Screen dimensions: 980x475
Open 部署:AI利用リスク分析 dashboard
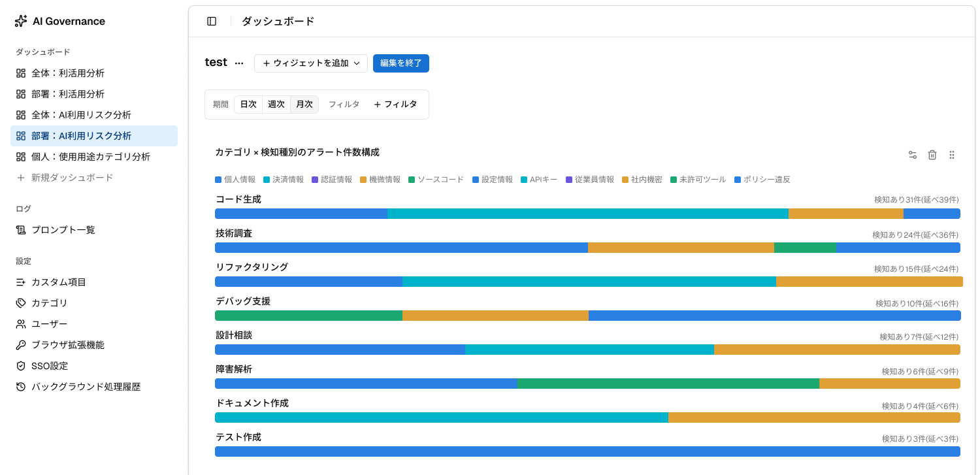coord(94,136)
